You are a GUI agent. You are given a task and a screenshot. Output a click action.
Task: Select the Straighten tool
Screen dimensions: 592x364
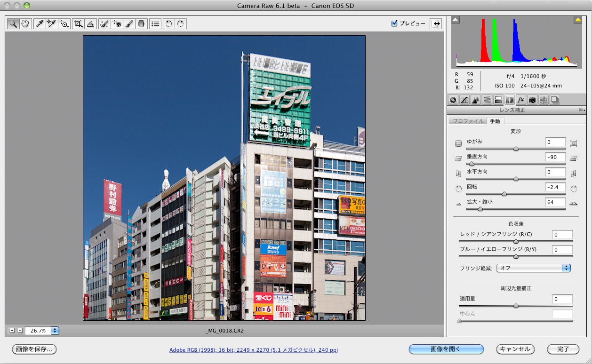91,24
